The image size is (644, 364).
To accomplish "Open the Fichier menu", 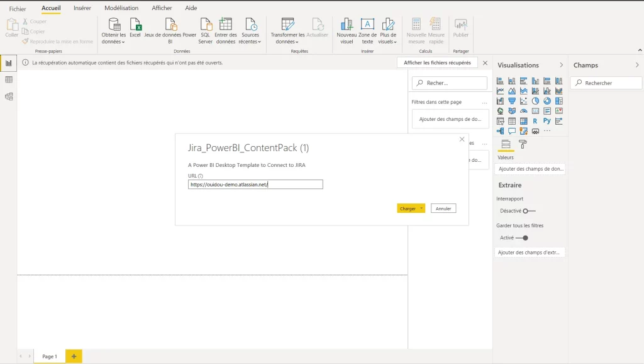I will pyautogui.click(x=18, y=8).
